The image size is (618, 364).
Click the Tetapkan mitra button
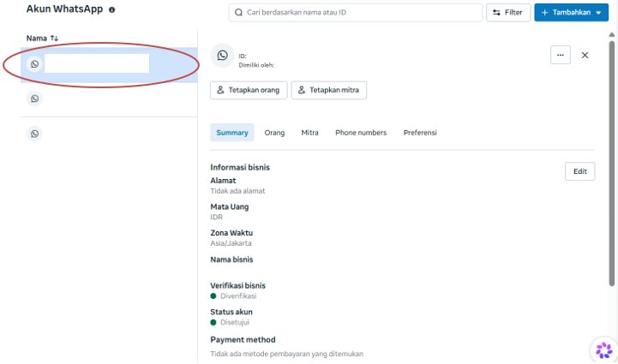click(x=328, y=90)
